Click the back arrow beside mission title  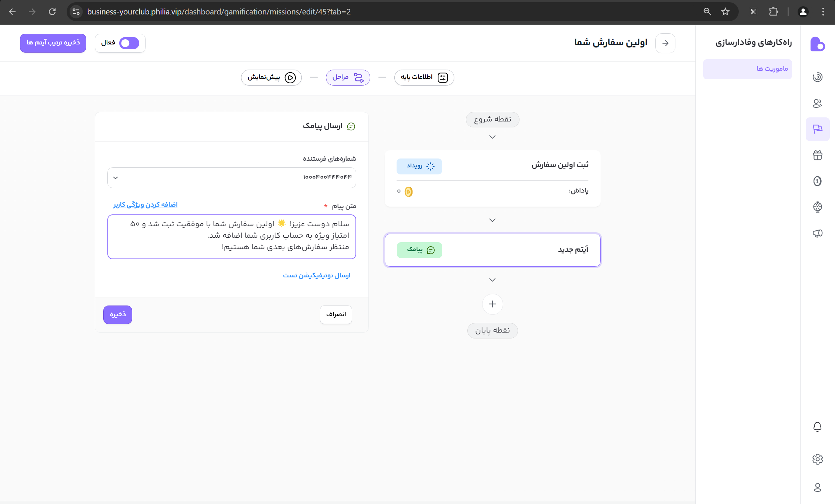tap(665, 43)
